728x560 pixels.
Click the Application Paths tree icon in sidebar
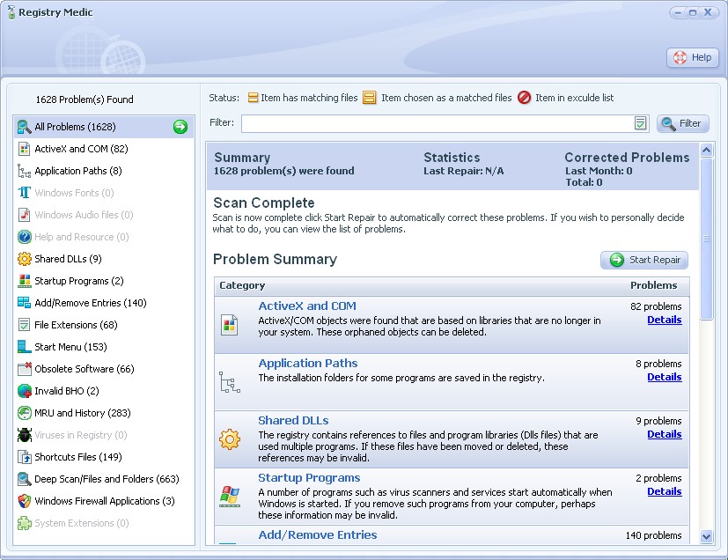(24, 171)
